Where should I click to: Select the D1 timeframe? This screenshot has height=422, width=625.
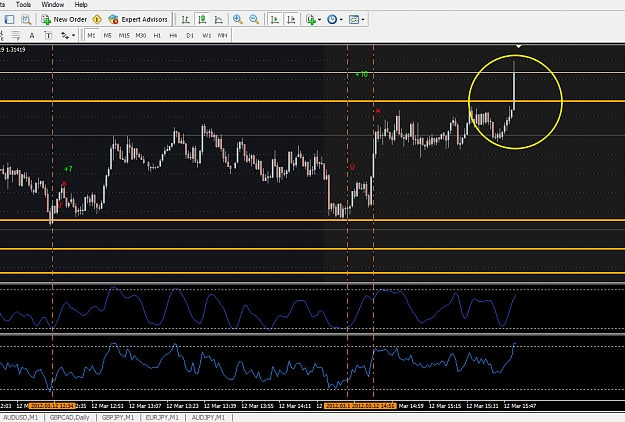(190, 35)
